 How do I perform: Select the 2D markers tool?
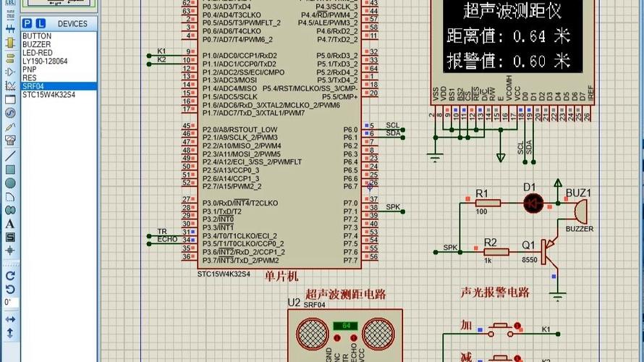(10, 251)
